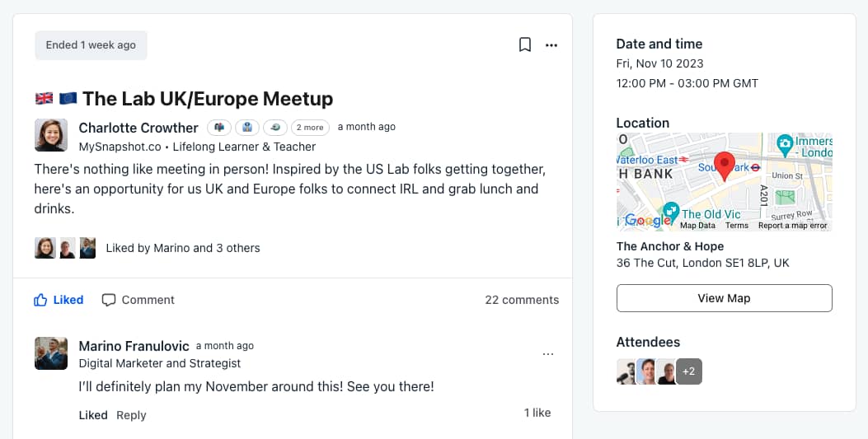This screenshot has height=439, width=868.
Task: Open the 22 comments link
Action: pos(522,300)
